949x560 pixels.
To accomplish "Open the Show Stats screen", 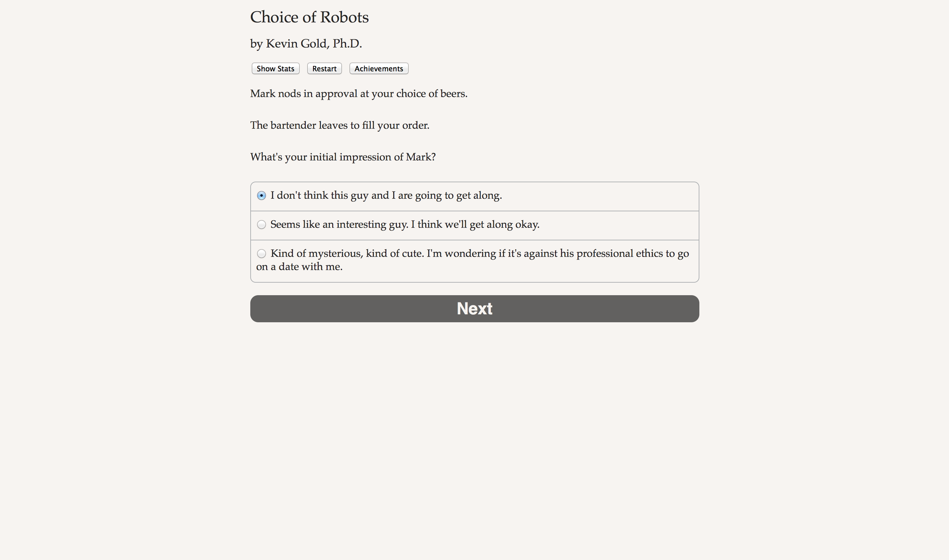I will (275, 69).
